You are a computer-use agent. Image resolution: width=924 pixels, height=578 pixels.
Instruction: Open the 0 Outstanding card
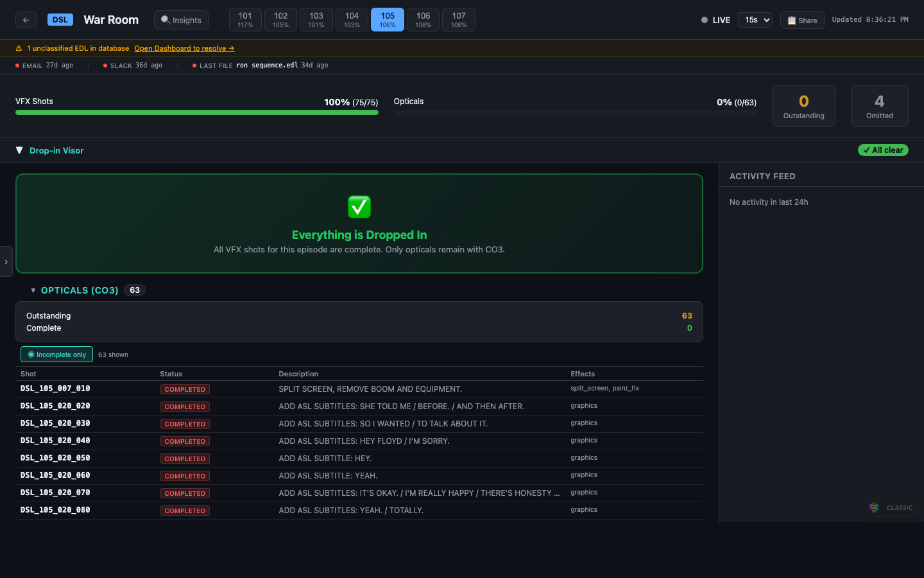click(x=804, y=106)
